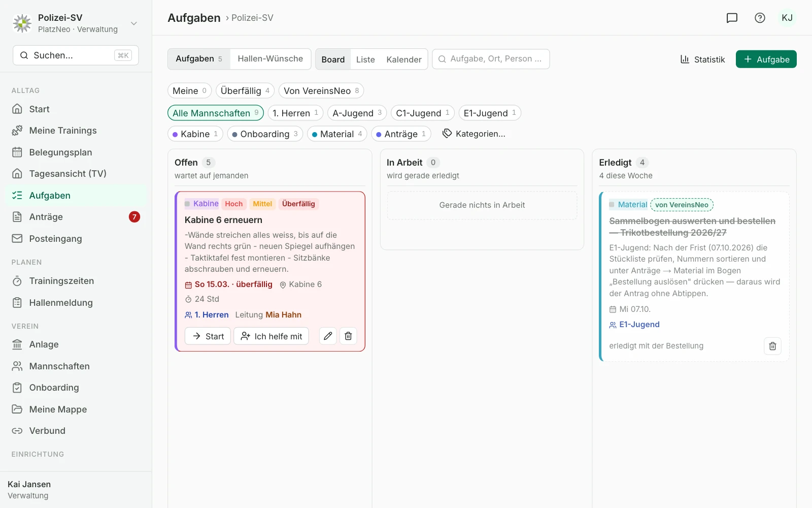This screenshot has height=508, width=812.
Task: Filter by C1-Jugend team
Action: (x=423, y=113)
